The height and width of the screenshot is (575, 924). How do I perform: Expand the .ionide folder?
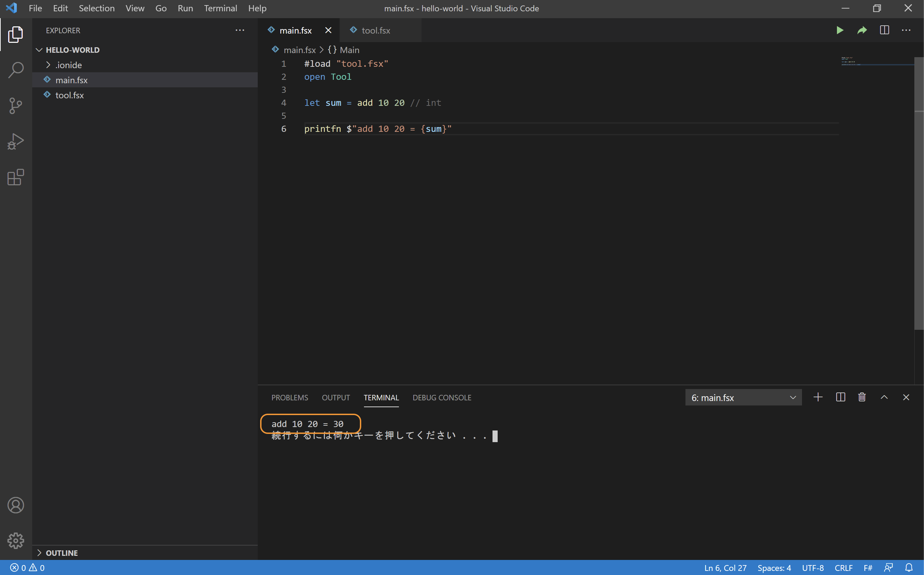pyautogui.click(x=69, y=65)
